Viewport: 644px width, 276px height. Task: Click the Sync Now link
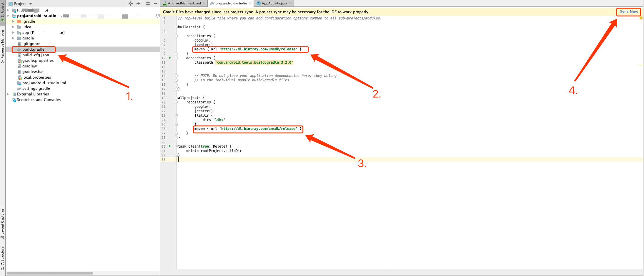click(x=629, y=12)
